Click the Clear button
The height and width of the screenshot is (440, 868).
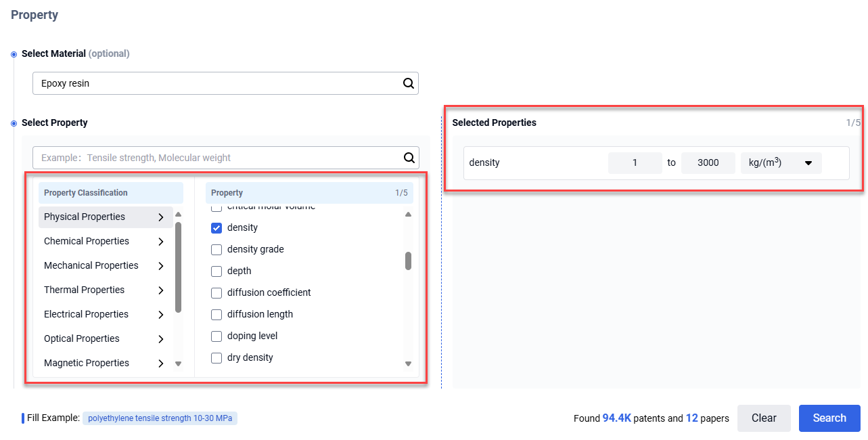click(x=763, y=418)
